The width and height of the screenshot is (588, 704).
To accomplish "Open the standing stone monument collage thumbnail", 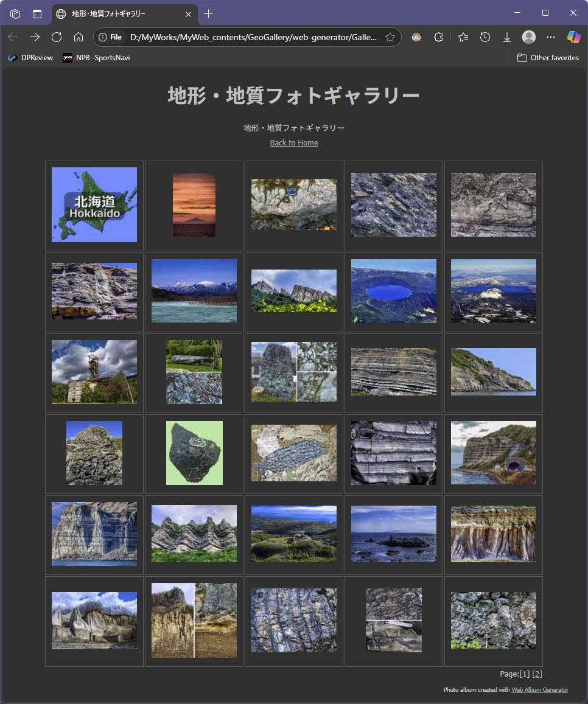I will point(294,372).
